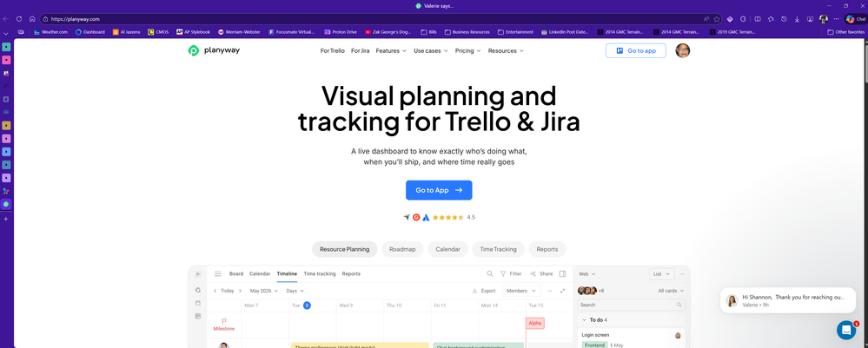This screenshot has height=348, width=868.
Task: Open the All cards dropdown
Action: point(671,291)
